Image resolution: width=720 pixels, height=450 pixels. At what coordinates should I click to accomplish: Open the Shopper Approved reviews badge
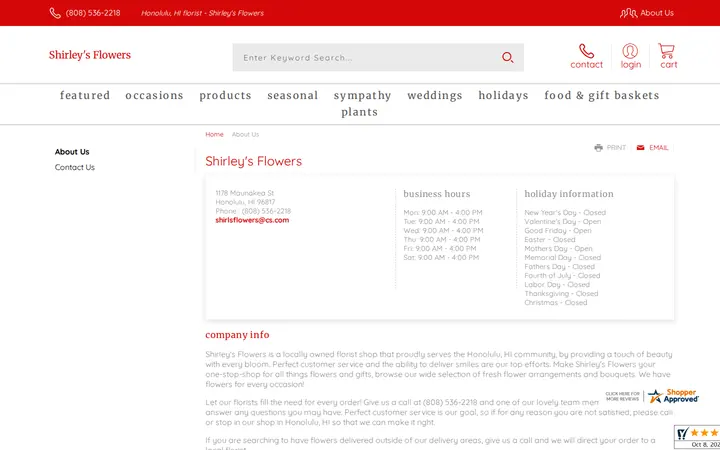[652, 396]
